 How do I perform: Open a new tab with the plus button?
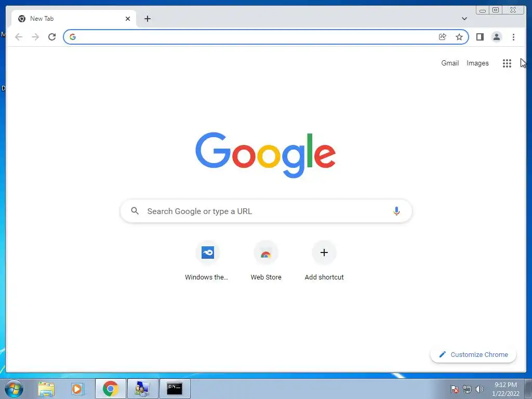tap(147, 19)
